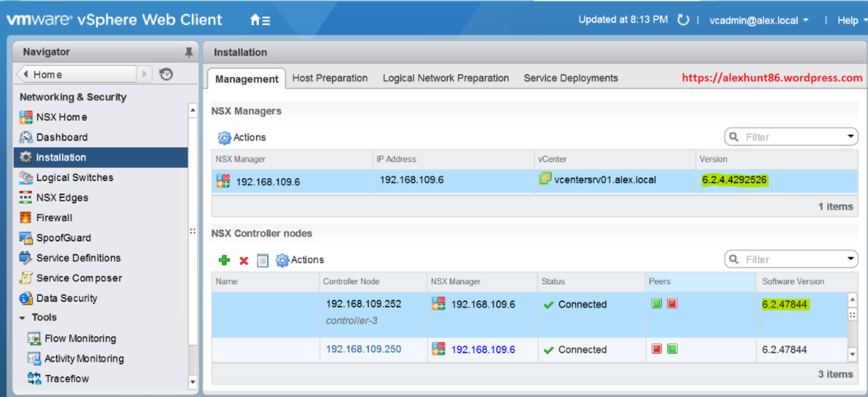The height and width of the screenshot is (397, 868).
Task: Open NSX Managers filter dropdown arrow
Action: [851, 136]
